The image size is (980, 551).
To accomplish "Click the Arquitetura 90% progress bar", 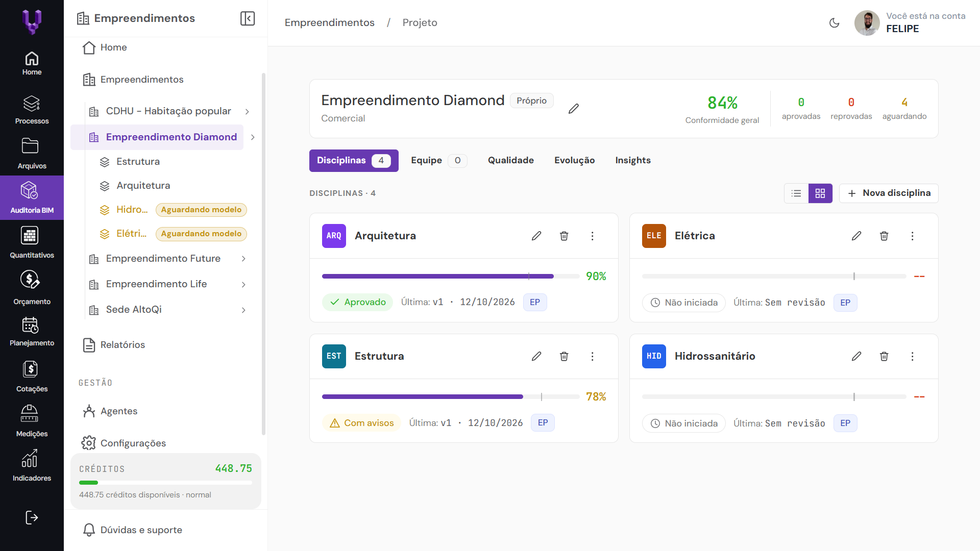I will click(x=451, y=276).
